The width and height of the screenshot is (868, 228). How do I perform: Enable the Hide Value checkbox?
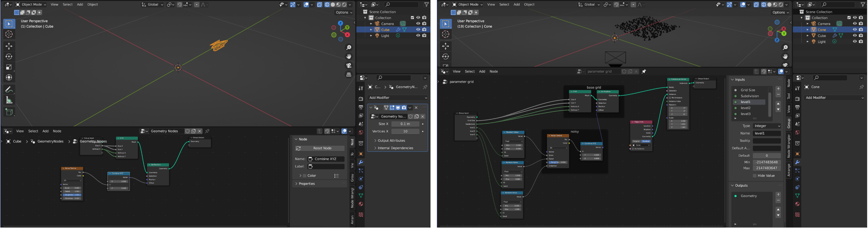(755, 176)
